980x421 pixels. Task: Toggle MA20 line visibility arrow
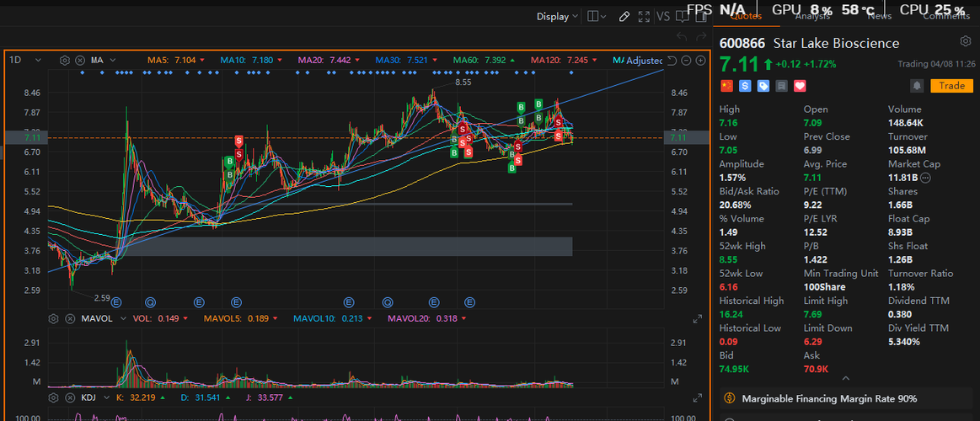(x=358, y=61)
